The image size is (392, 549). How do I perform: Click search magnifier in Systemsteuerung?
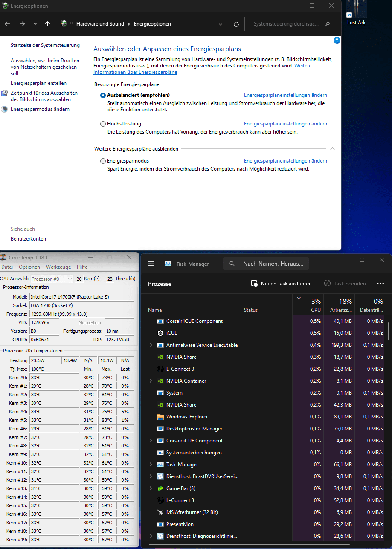coord(328,24)
